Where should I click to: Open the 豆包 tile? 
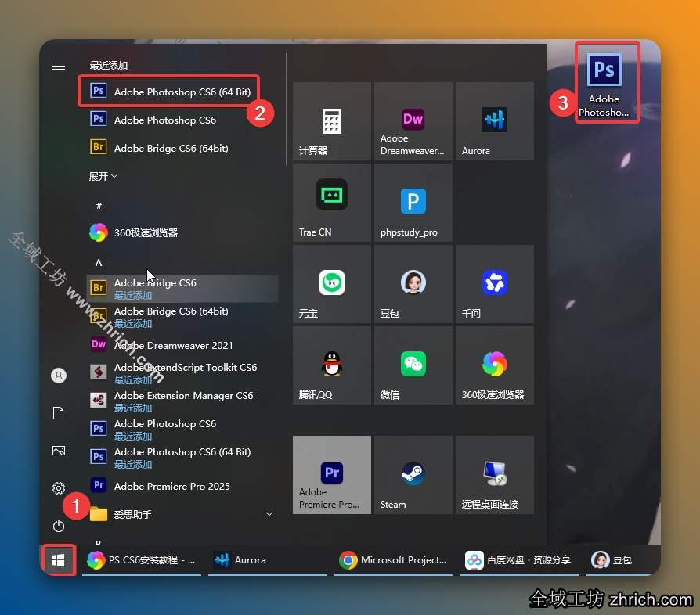pos(413,284)
